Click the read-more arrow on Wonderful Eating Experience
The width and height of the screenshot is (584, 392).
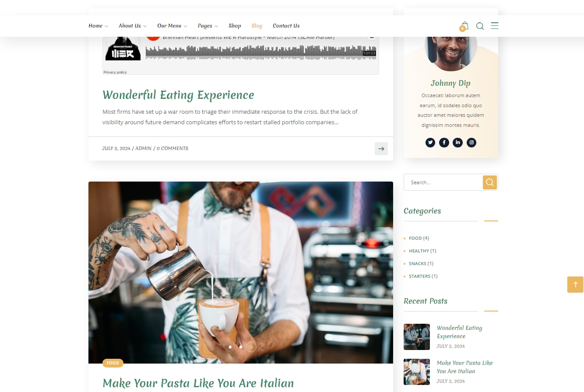coord(381,149)
